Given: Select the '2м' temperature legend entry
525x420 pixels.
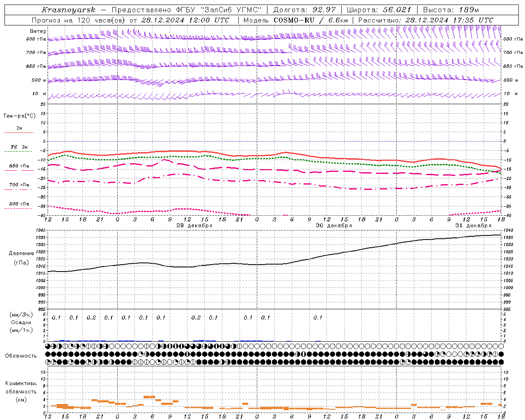Looking at the screenshot, I should click(x=19, y=128).
